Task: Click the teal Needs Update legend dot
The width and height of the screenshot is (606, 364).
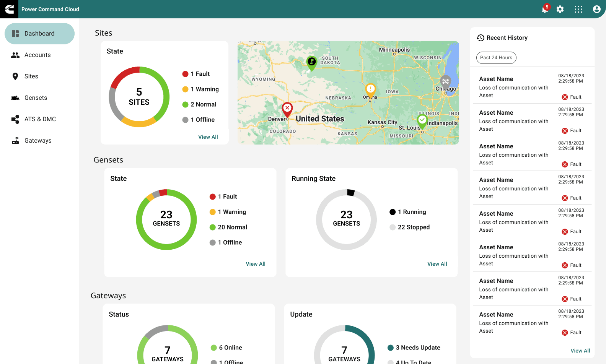Action: (x=391, y=348)
